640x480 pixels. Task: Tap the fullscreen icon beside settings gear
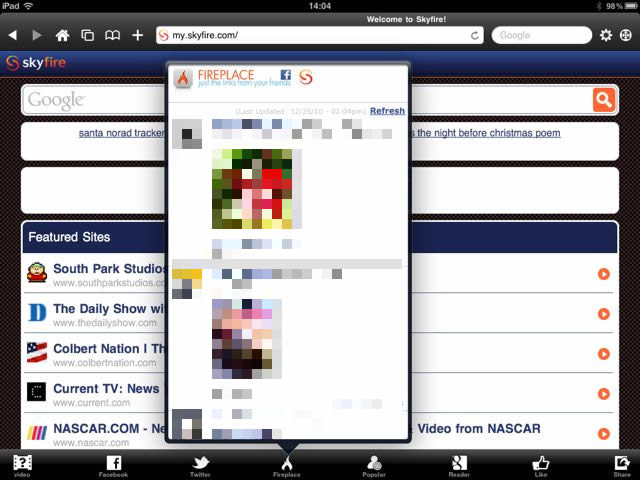click(x=626, y=35)
